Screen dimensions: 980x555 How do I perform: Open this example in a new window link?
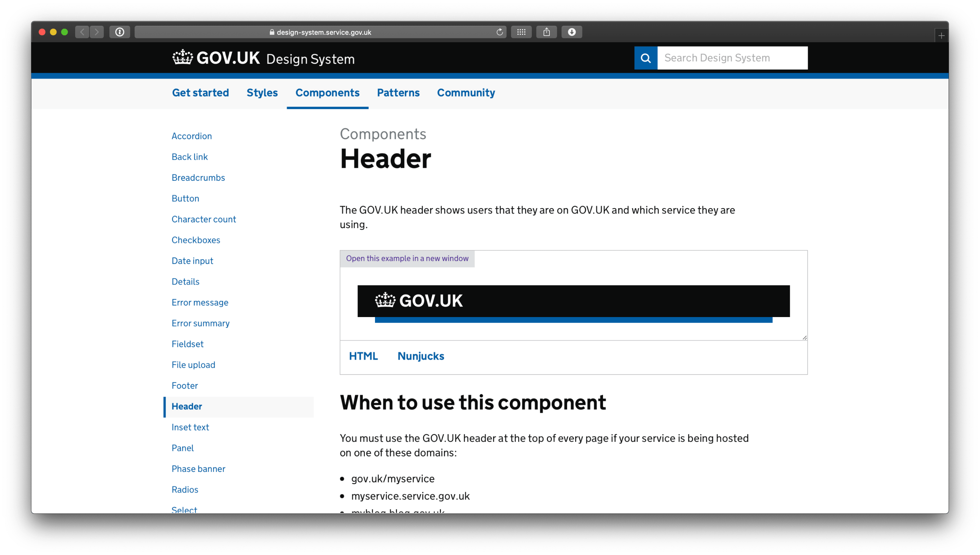(407, 259)
